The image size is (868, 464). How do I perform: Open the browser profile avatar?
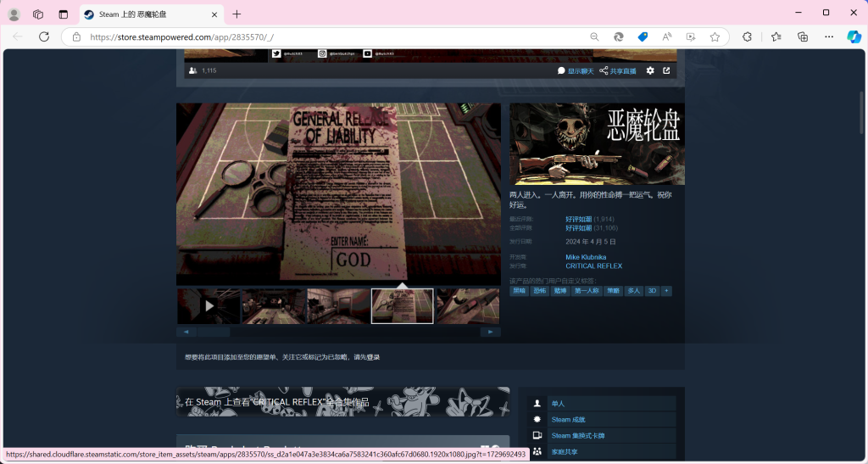[14, 14]
